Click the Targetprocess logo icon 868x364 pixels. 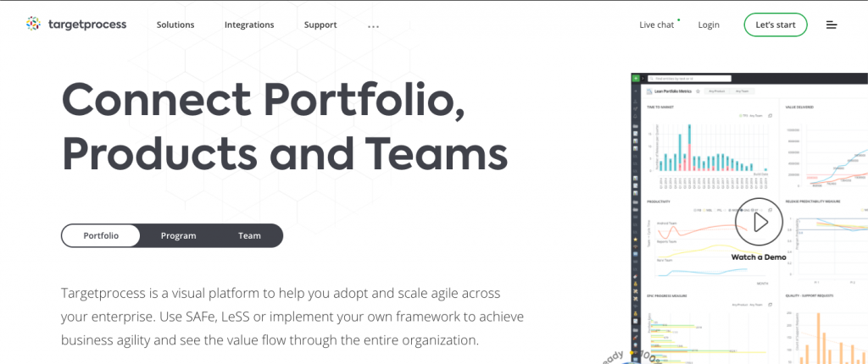pyautogui.click(x=33, y=24)
